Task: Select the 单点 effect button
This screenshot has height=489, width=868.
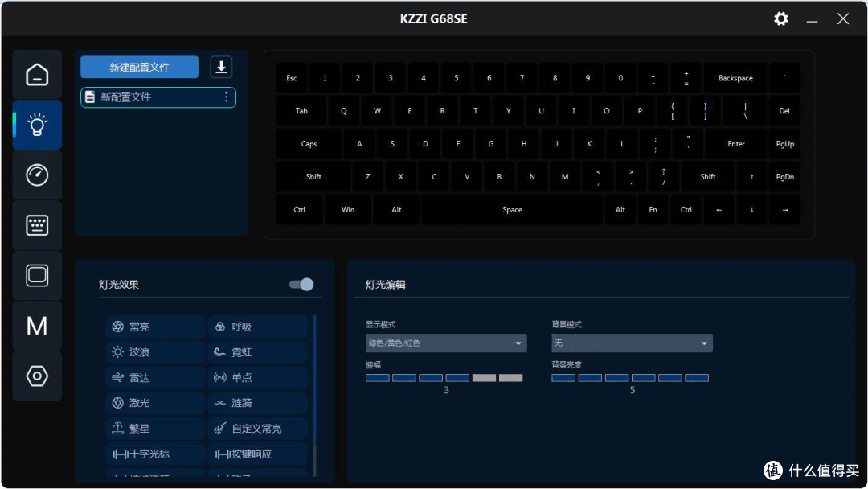Action: click(257, 378)
